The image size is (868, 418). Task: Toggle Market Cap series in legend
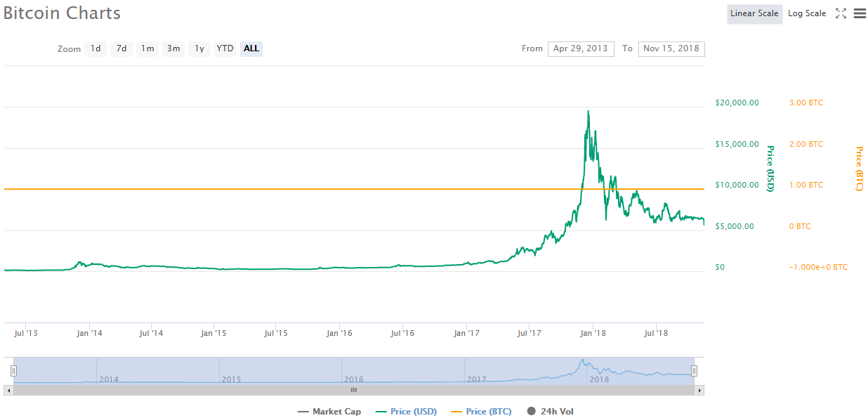[329, 412]
